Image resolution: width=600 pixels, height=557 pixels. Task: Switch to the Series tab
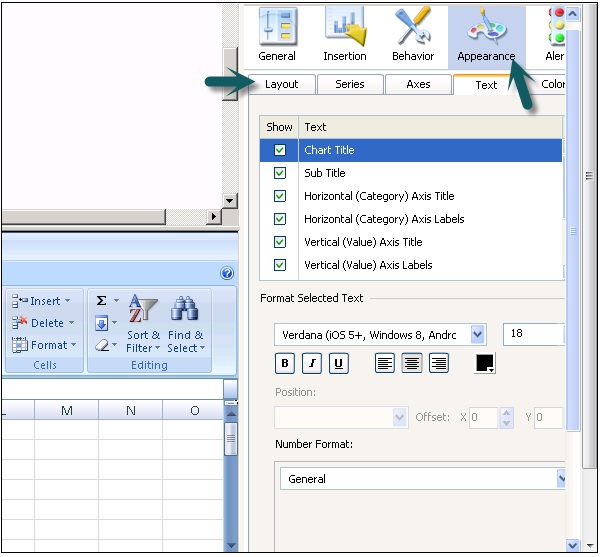click(349, 85)
